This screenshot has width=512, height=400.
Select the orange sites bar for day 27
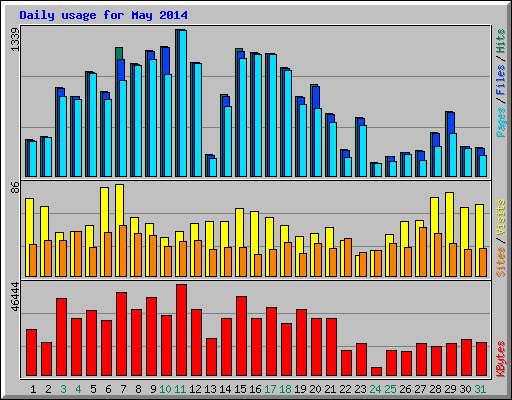(423, 252)
